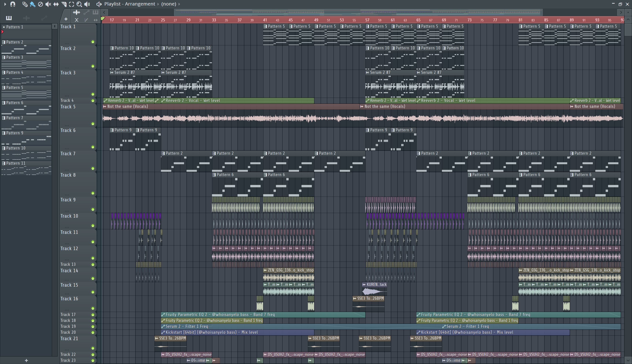Toggle audio clip focus waveform icon
The height and width of the screenshot is (364, 632).
coord(76,12)
